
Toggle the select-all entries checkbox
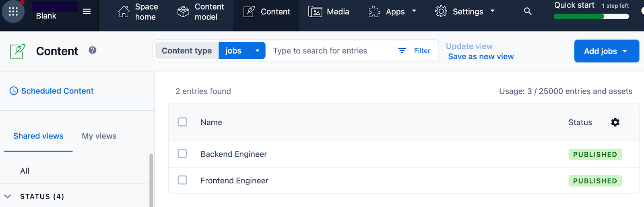click(x=182, y=122)
